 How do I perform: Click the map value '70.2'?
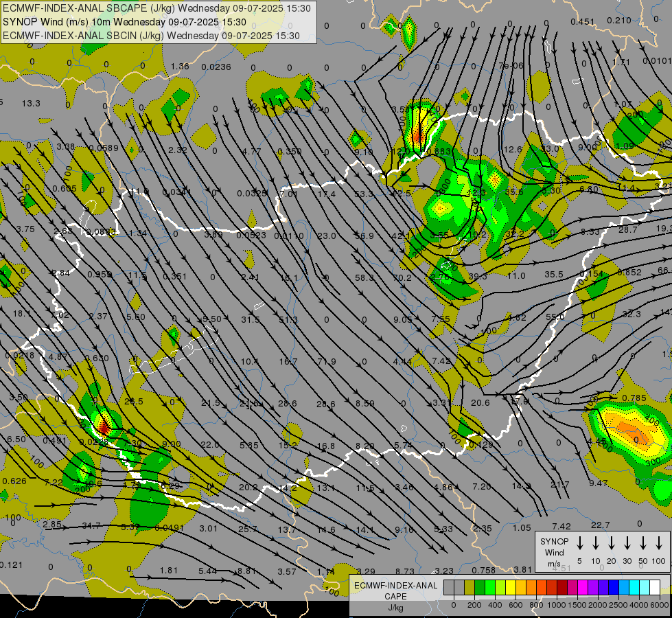click(402, 278)
